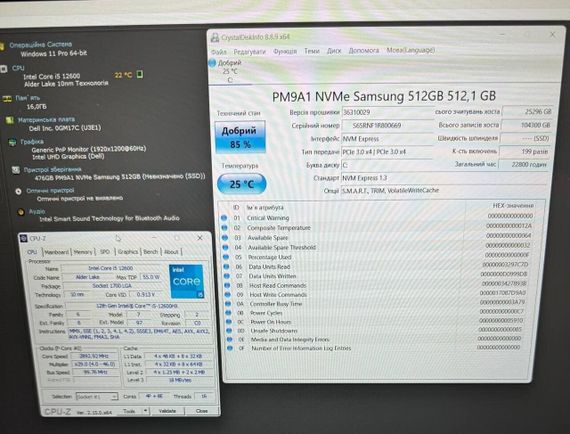Select the C: drive tab with Добрий 25 °C

point(230,71)
